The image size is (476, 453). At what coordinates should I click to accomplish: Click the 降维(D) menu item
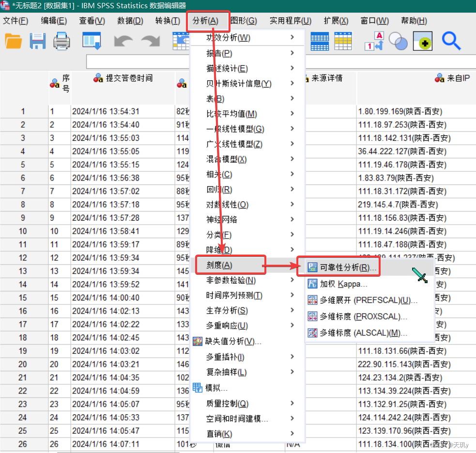(x=219, y=250)
